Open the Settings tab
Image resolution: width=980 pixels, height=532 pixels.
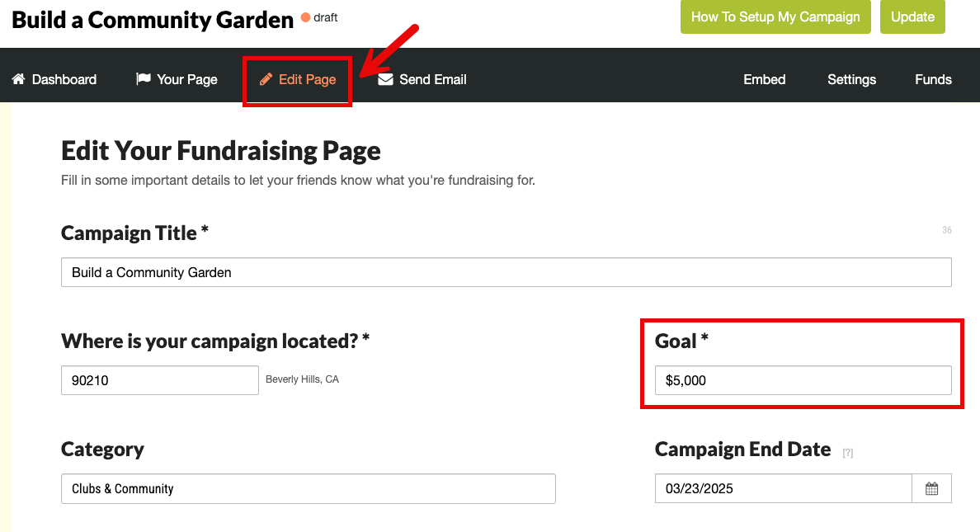[x=851, y=79]
